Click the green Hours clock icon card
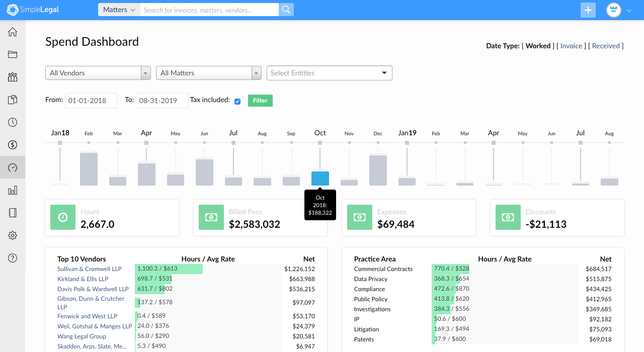Viewport: 644px width, 352px height. click(x=62, y=217)
